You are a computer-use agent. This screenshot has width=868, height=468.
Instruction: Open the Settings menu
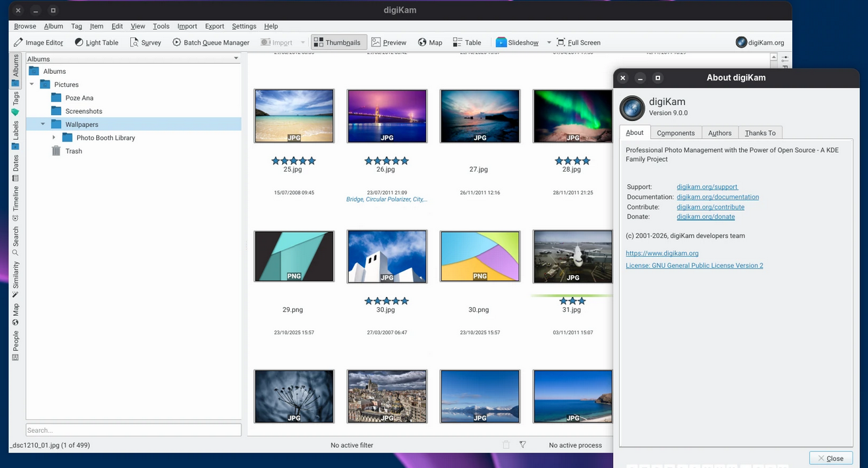244,26
